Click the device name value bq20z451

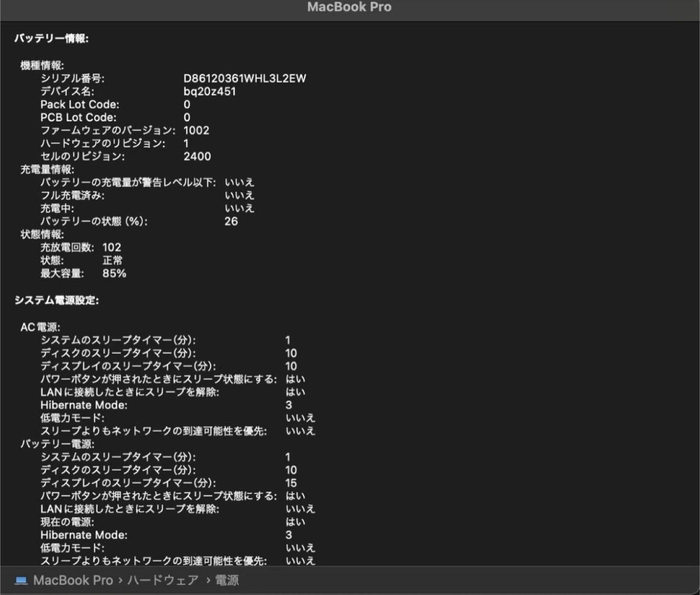(210, 91)
